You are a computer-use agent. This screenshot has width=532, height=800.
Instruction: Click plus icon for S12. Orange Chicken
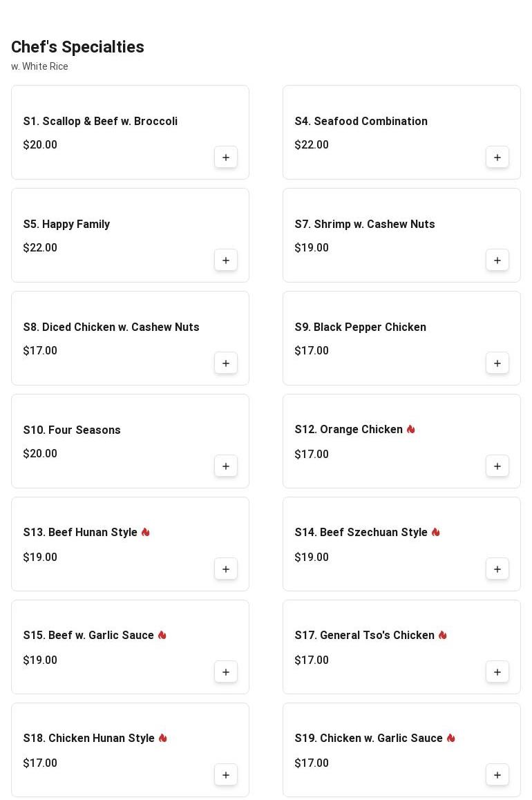497,466
